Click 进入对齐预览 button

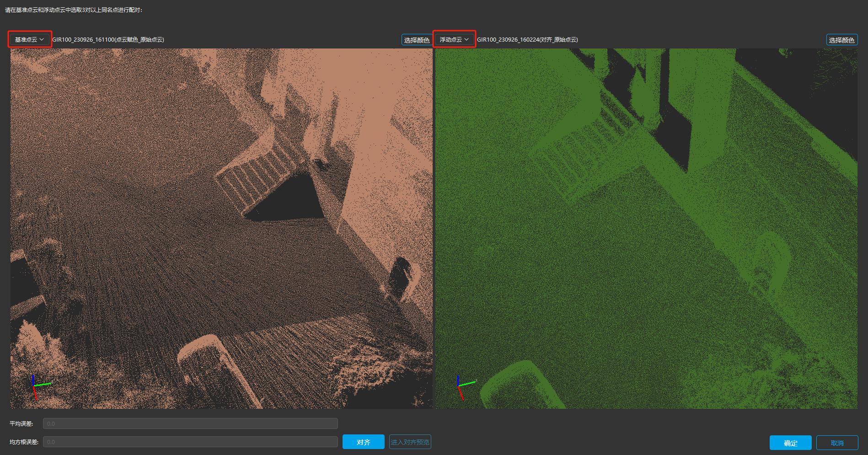(410, 442)
